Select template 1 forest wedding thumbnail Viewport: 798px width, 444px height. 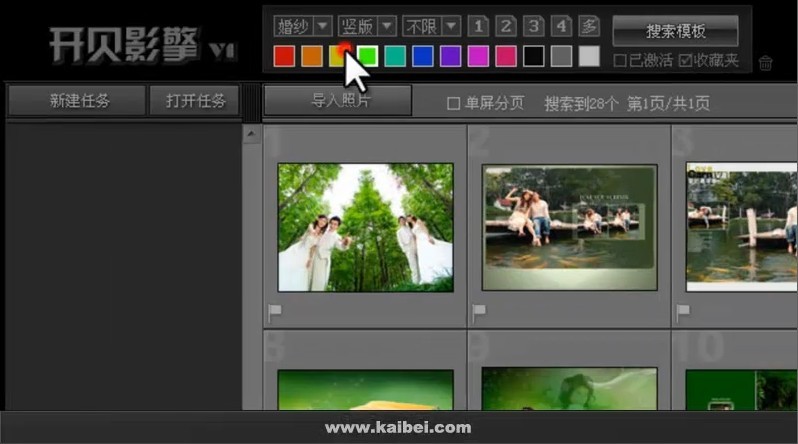click(x=365, y=228)
